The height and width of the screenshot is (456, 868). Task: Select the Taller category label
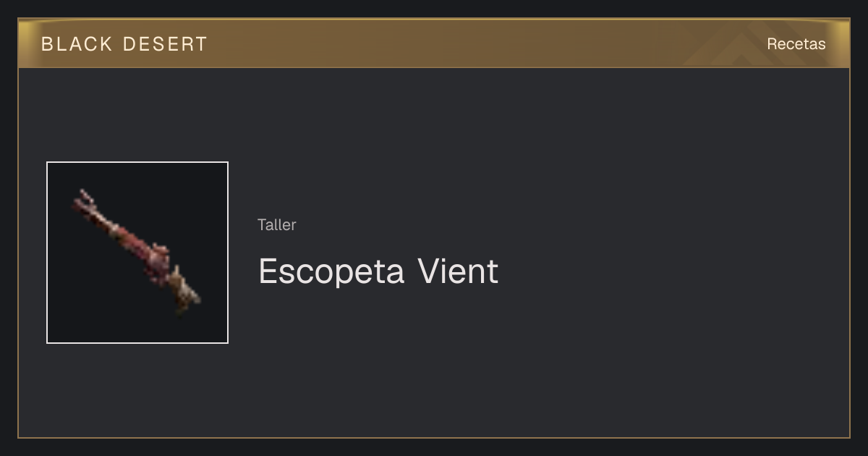[276, 224]
